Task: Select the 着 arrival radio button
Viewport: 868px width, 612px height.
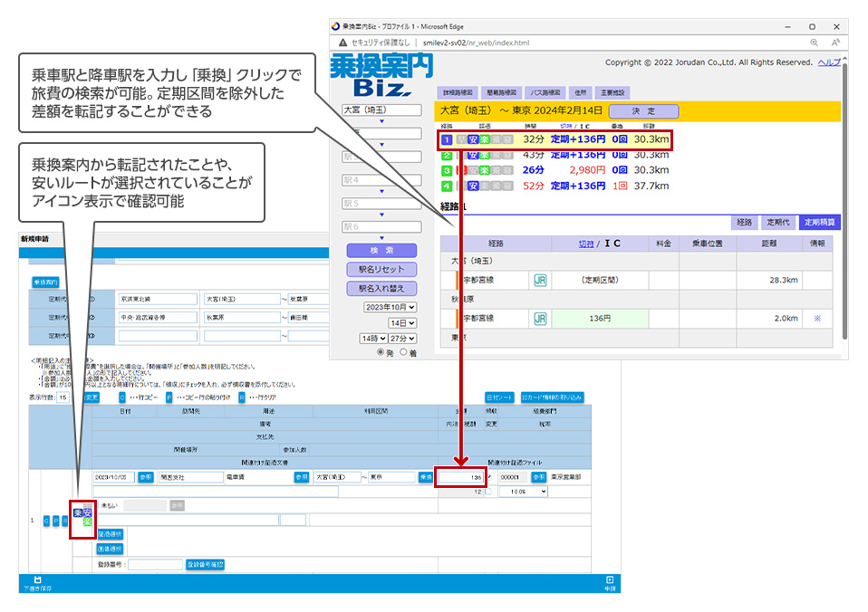Action: tap(403, 353)
